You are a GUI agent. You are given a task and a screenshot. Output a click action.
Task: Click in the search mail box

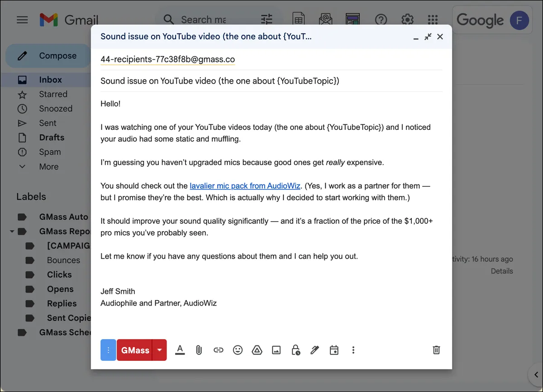click(x=203, y=20)
